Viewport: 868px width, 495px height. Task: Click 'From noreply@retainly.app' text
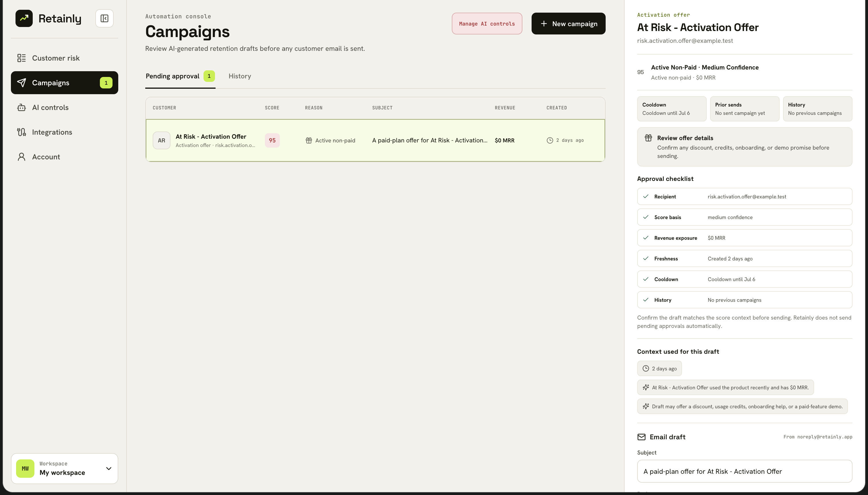818,437
